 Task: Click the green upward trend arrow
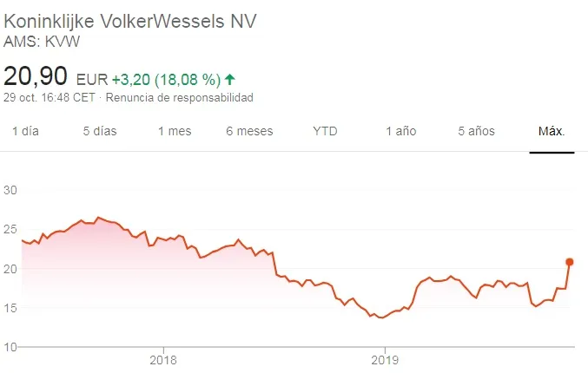(x=229, y=78)
